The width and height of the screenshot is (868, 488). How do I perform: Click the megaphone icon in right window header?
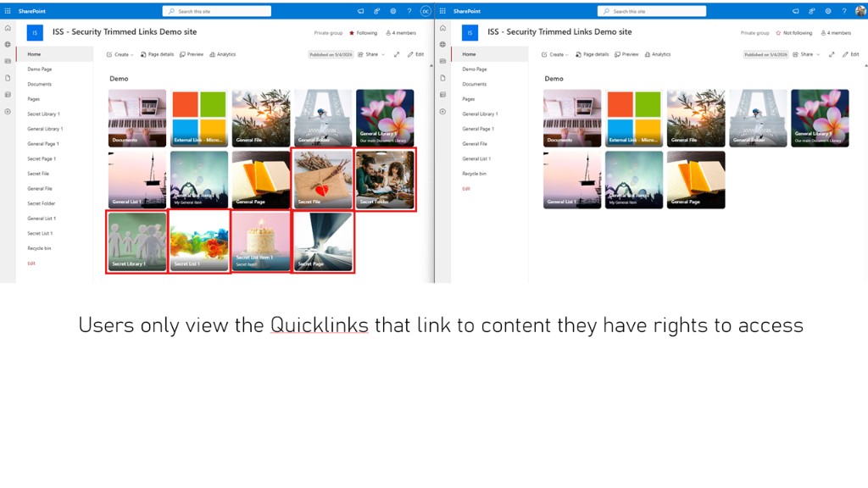point(795,11)
